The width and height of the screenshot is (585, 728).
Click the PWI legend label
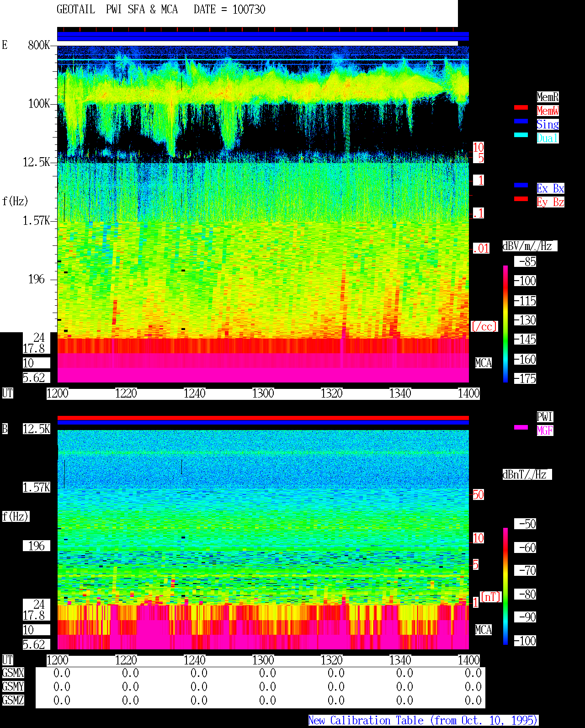(545, 417)
